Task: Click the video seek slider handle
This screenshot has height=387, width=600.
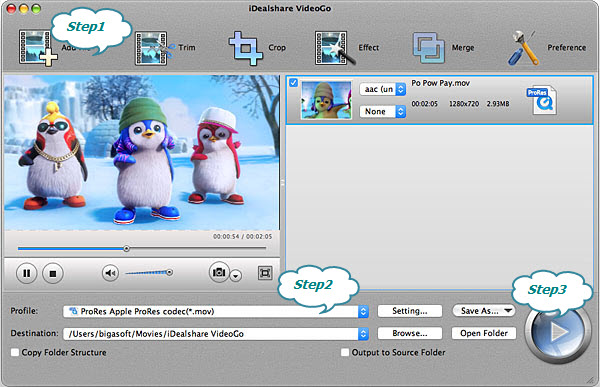Action: (126, 249)
